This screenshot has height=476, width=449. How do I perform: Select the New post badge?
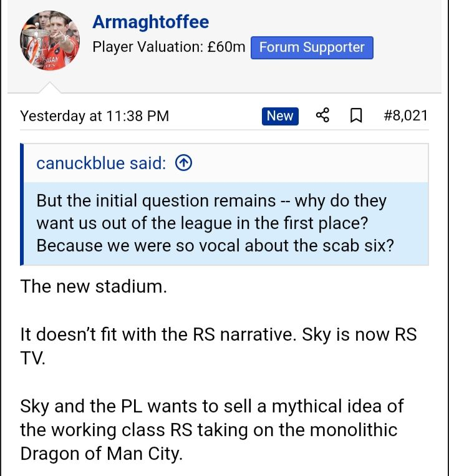(x=280, y=116)
